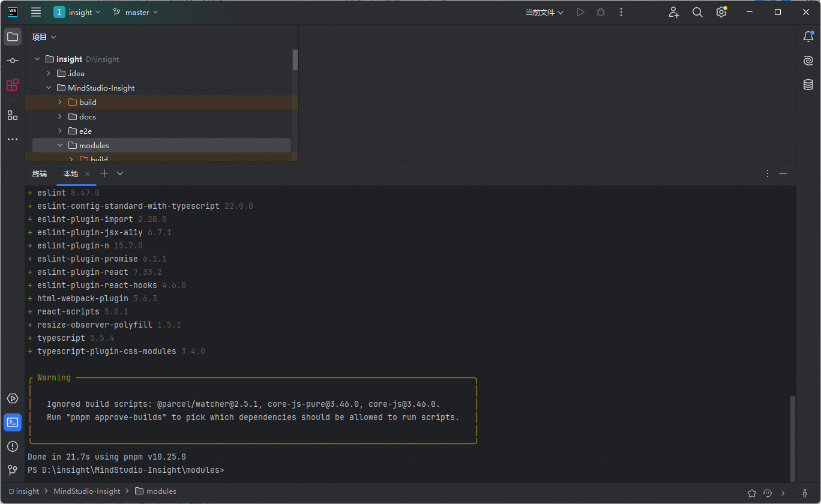Open the master branch dropdown
Screen dimensions: 821x504
click(x=136, y=12)
